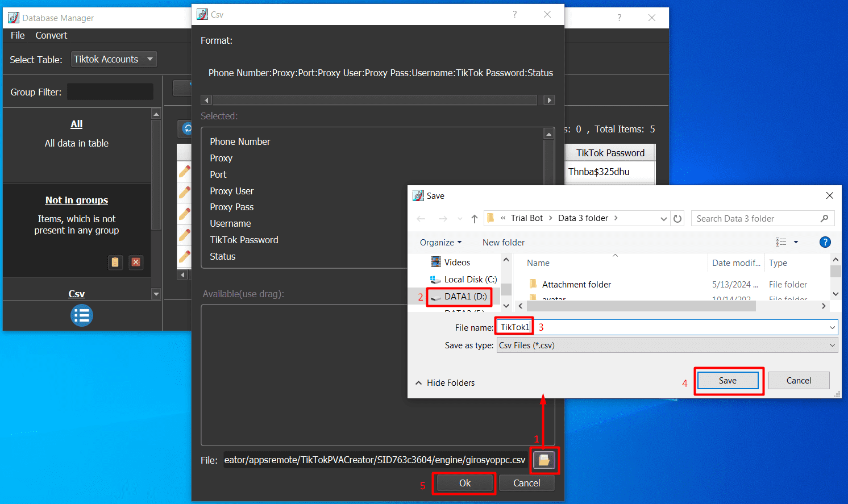Click the File name field containing TikTok1
The image size is (848, 504).
pyautogui.click(x=667, y=327)
